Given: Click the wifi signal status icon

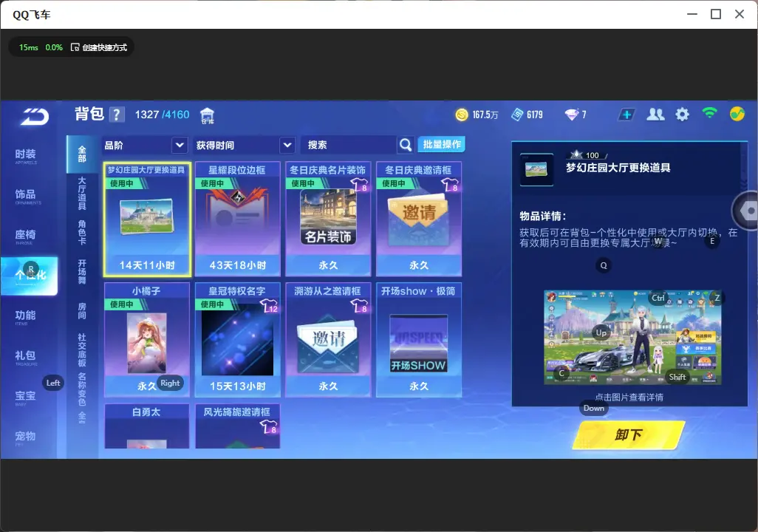Looking at the screenshot, I should point(709,113).
